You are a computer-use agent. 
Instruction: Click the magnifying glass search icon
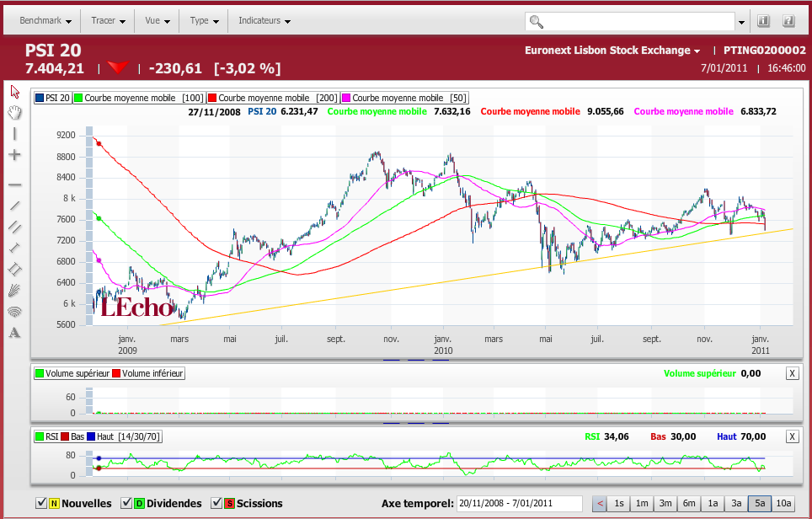pyautogui.click(x=537, y=22)
